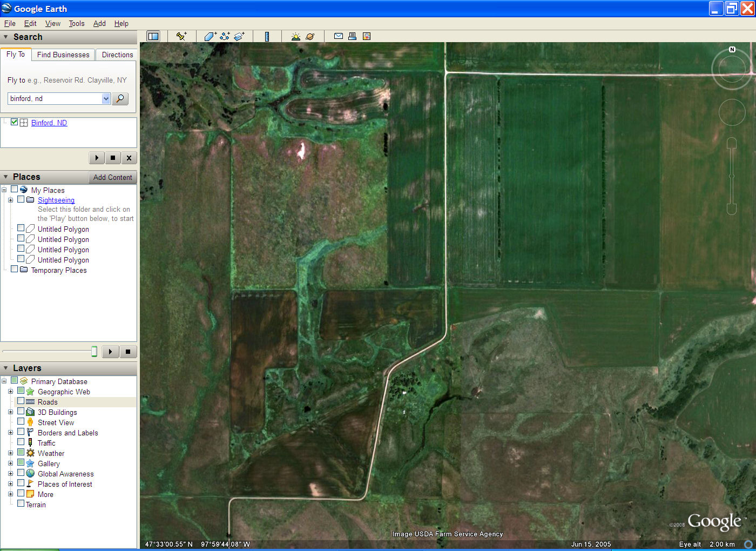Screen dimensions: 756x551
Task: Open the Add menu
Action: 99,23
